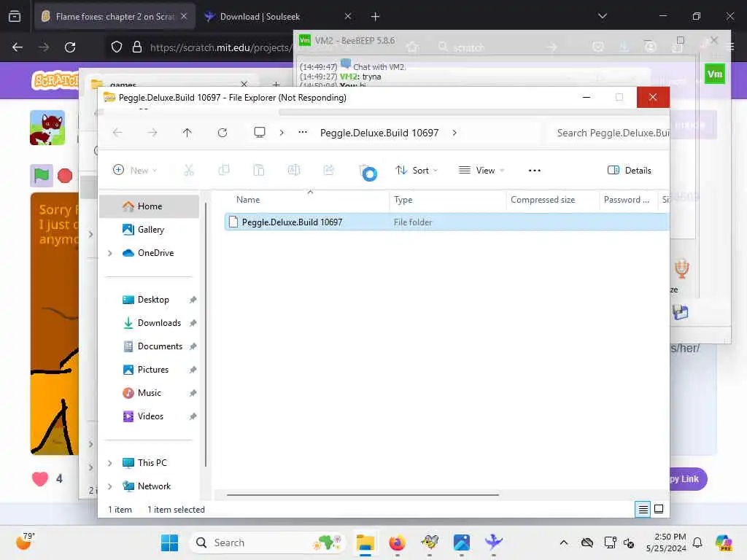747x560 pixels.
Task: Click chevron after Peggle.Deluxe.Build 10697 breadcrumb
Action: 454,133
